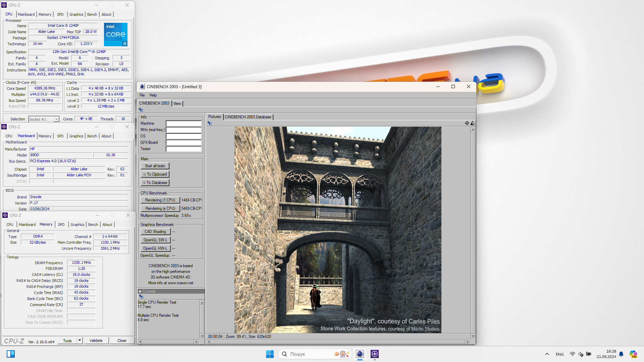
Task: Switch to Cinebench via its taskbar icon
Action: (360, 354)
